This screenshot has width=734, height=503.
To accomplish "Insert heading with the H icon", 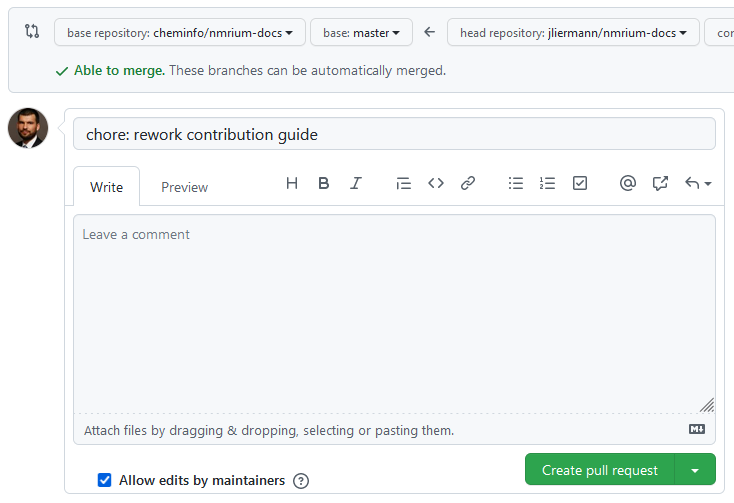I will [x=292, y=183].
